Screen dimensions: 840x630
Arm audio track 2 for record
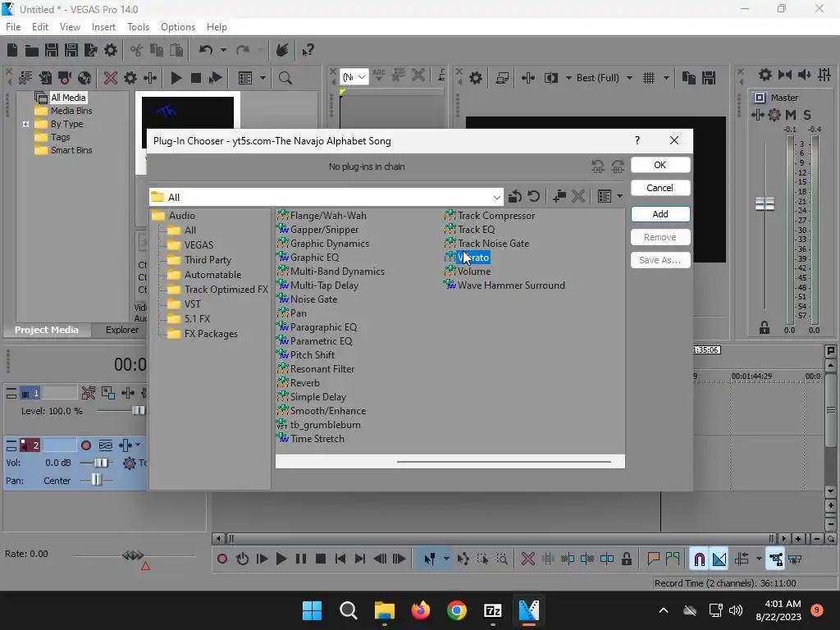85,445
